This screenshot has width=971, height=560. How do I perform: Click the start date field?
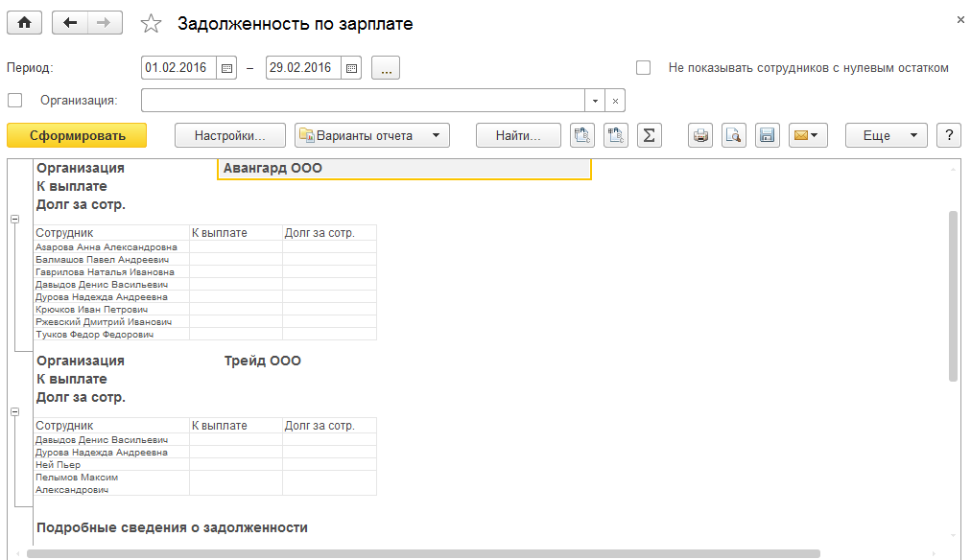(179, 68)
